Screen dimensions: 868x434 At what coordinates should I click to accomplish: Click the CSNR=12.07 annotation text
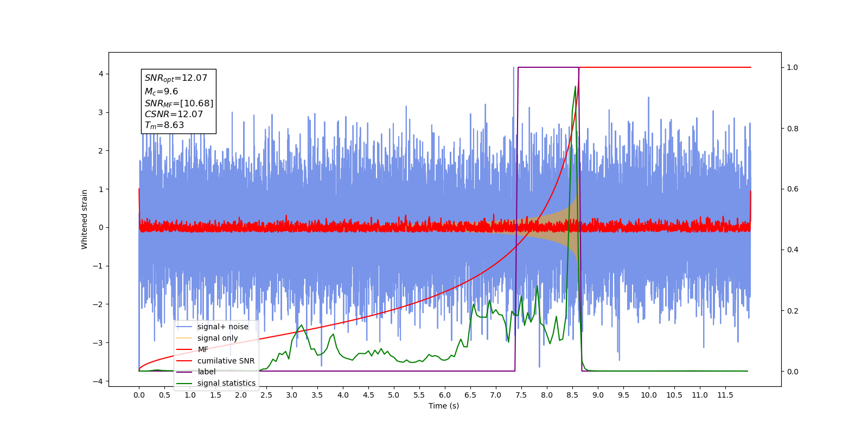(174, 114)
